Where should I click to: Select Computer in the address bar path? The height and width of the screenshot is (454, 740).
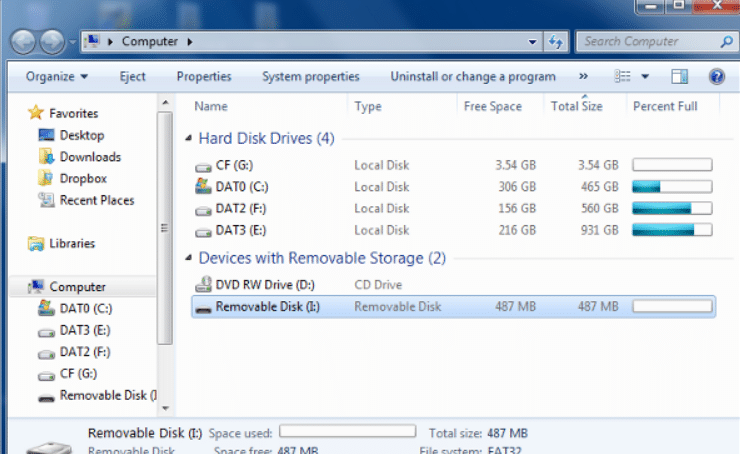click(150, 42)
